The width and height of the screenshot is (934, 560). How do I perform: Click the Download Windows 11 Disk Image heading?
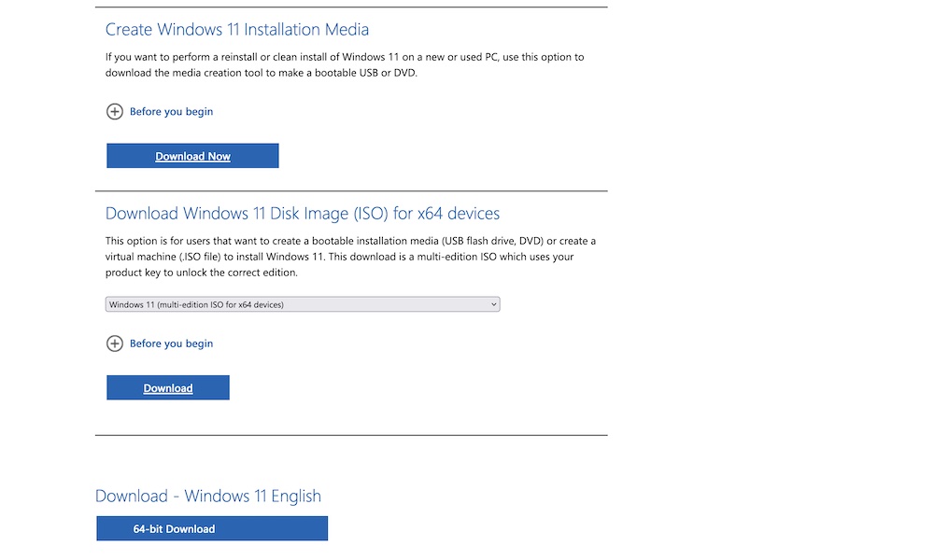[x=303, y=213]
